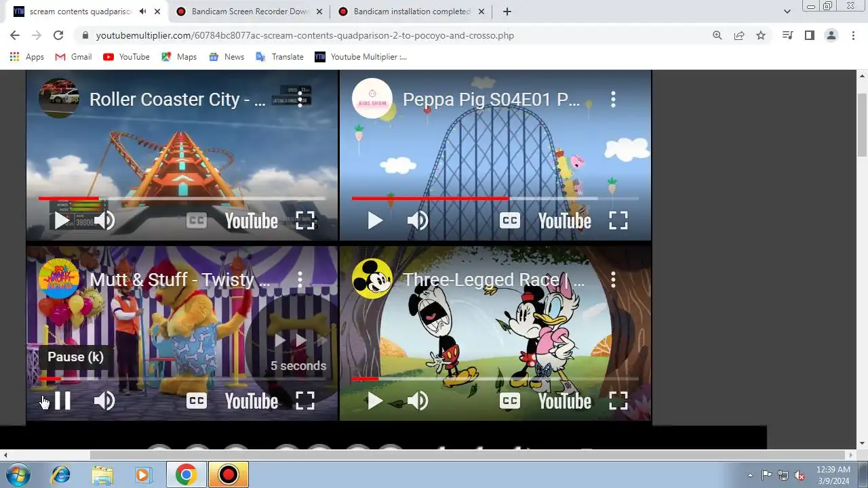Open a new browser tab
868x488 pixels.
click(x=507, y=12)
